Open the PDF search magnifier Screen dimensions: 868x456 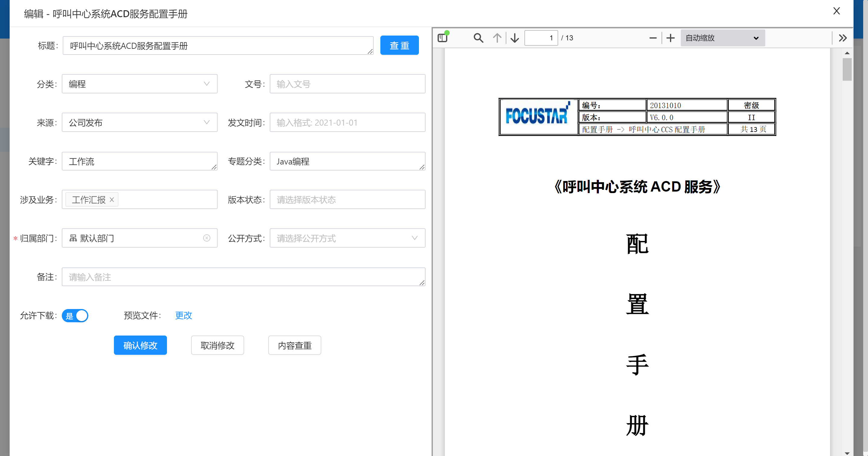click(478, 38)
